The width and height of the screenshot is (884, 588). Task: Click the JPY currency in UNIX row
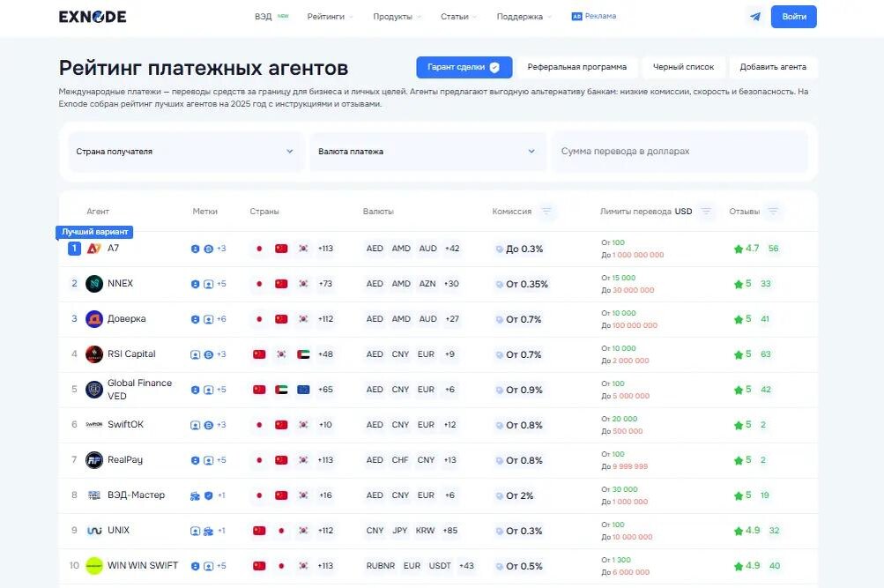(400, 531)
